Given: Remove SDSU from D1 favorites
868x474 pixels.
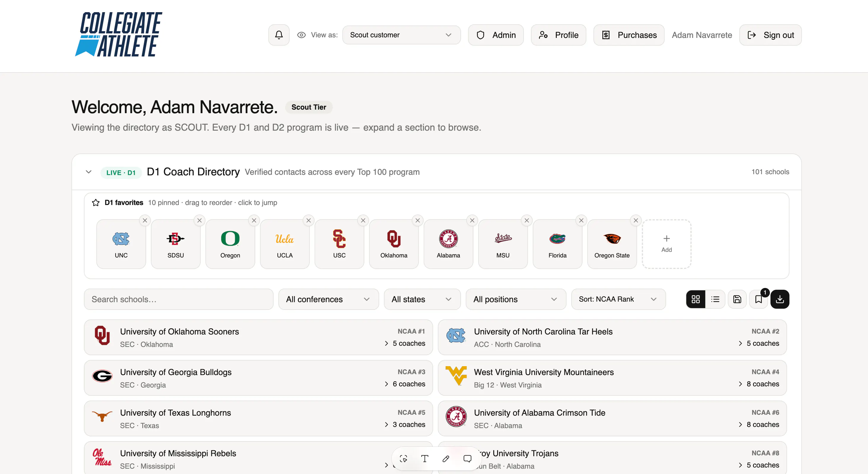Looking at the screenshot, I should [200, 220].
